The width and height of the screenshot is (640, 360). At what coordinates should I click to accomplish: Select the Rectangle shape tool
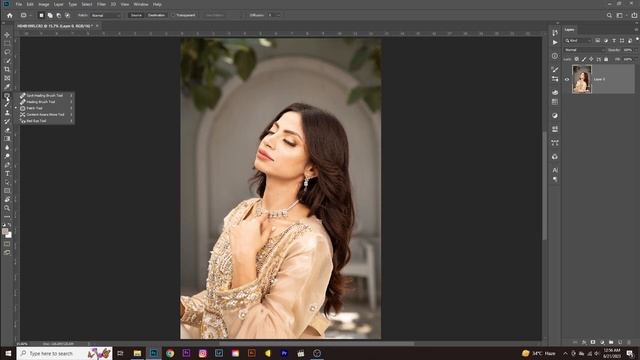[7, 191]
